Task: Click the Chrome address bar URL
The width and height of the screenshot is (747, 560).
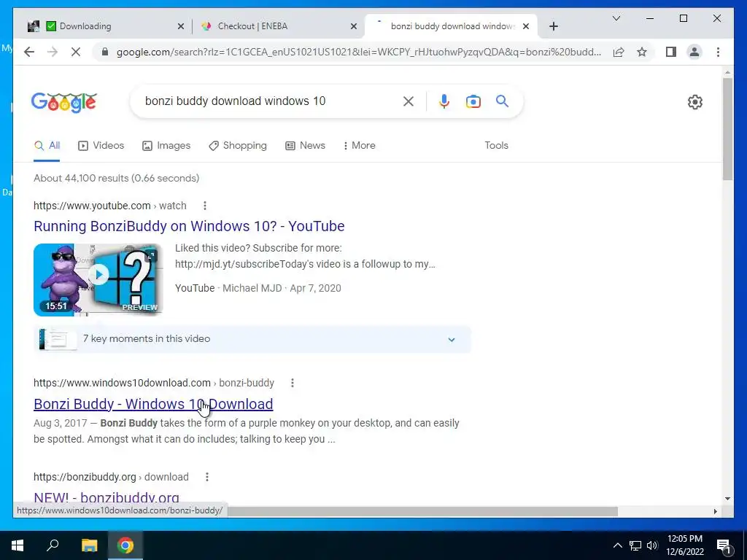Action: pos(358,52)
